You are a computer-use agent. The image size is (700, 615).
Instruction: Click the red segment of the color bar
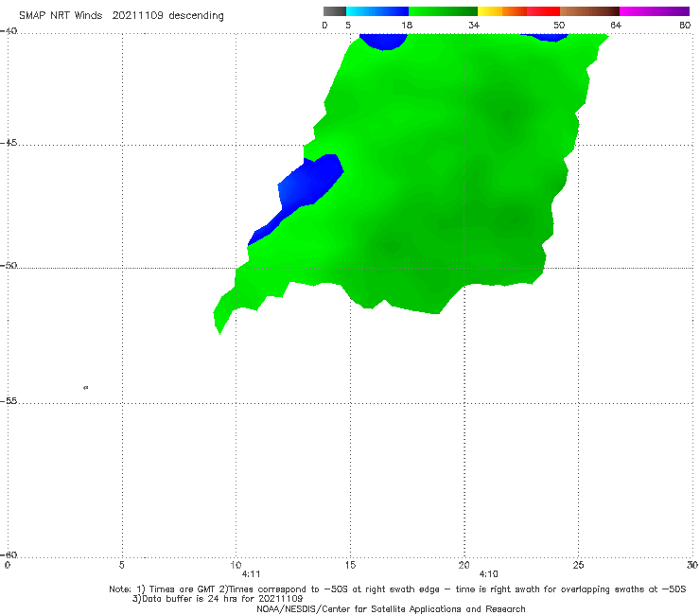coord(543,11)
